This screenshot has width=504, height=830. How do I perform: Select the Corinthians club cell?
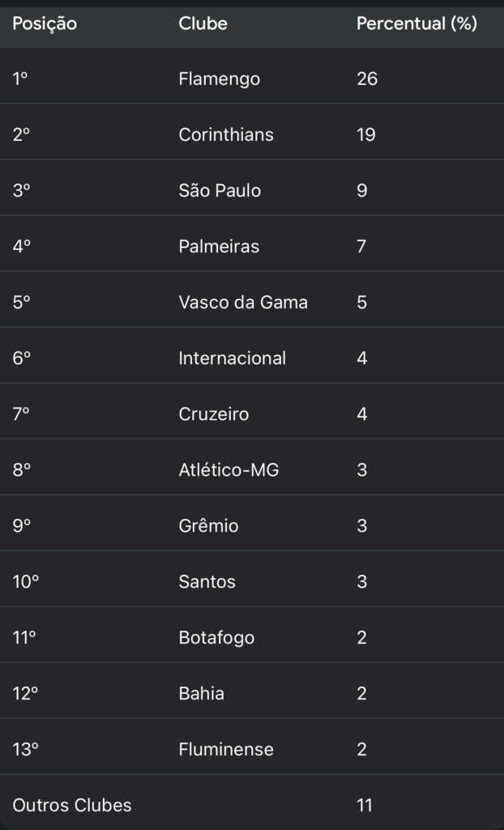226,135
